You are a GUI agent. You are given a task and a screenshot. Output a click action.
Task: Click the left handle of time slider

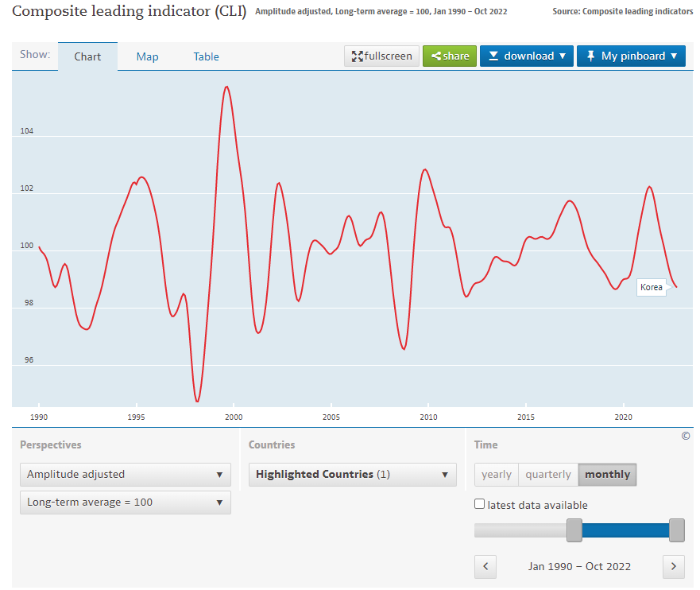pos(574,530)
